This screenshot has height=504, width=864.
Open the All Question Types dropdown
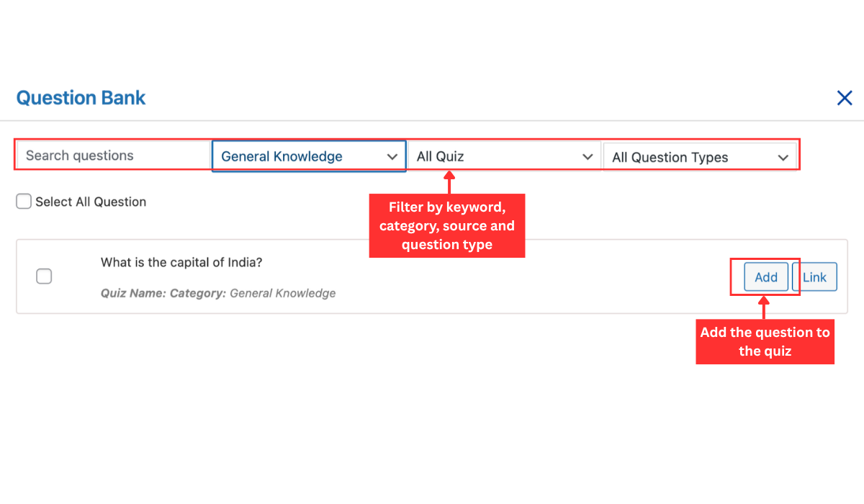pyautogui.click(x=699, y=157)
